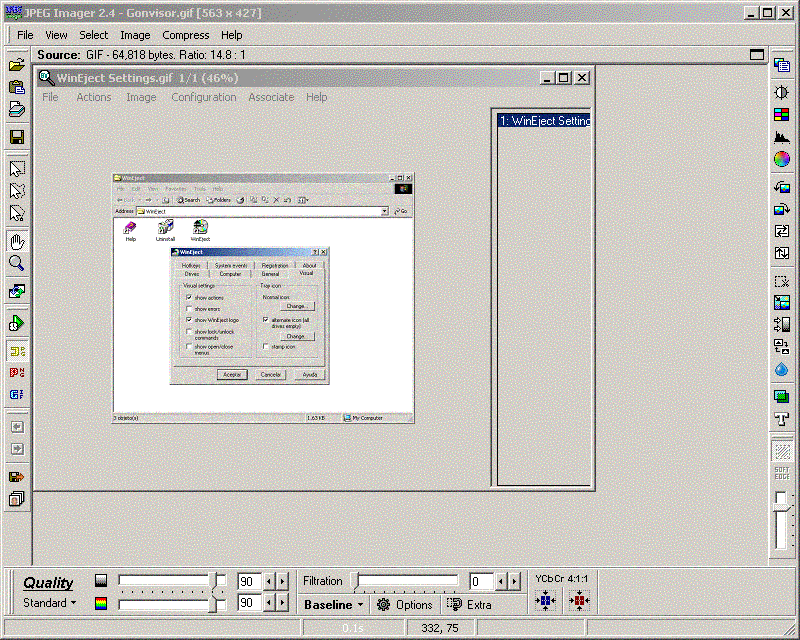Open the Compress menu
The image size is (800, 640).
186,35
